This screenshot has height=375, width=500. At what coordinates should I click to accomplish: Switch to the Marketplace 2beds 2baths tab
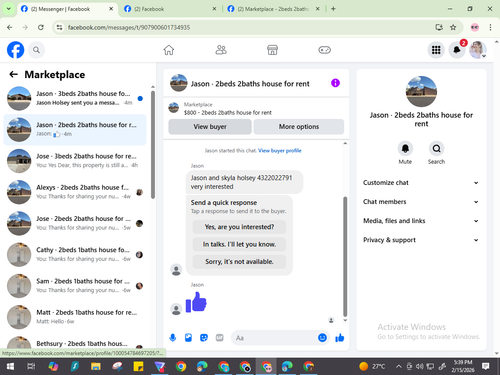point(273,9)
